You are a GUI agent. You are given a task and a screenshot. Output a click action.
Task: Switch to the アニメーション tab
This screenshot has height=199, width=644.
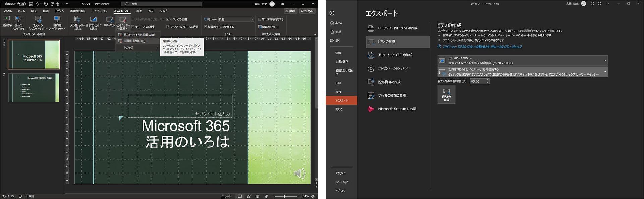pos(100,11)
